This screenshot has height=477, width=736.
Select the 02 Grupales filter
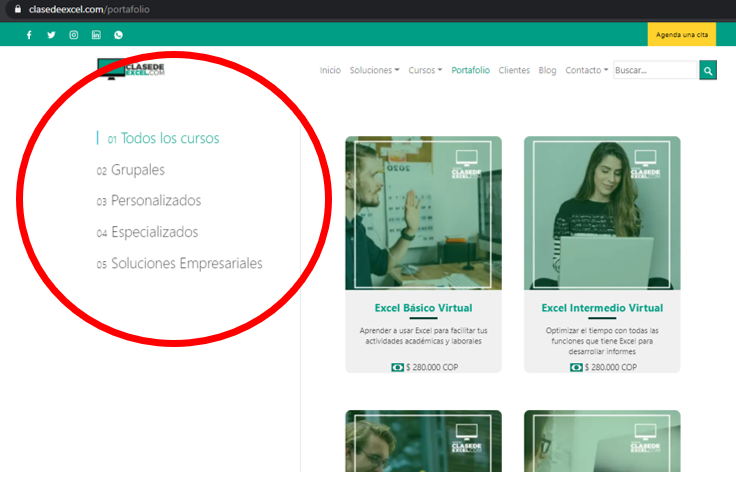tap(130, 169)
